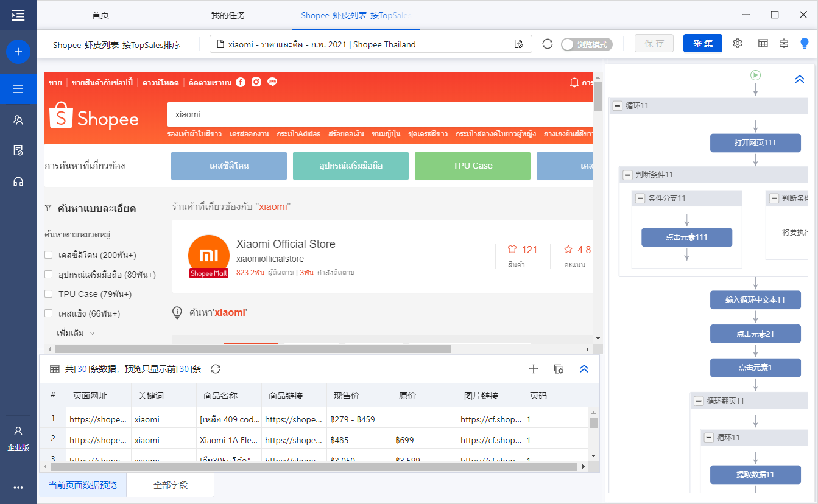Check the อุปกรณ์เสริมมือถือ category filter

click(49, 275)
